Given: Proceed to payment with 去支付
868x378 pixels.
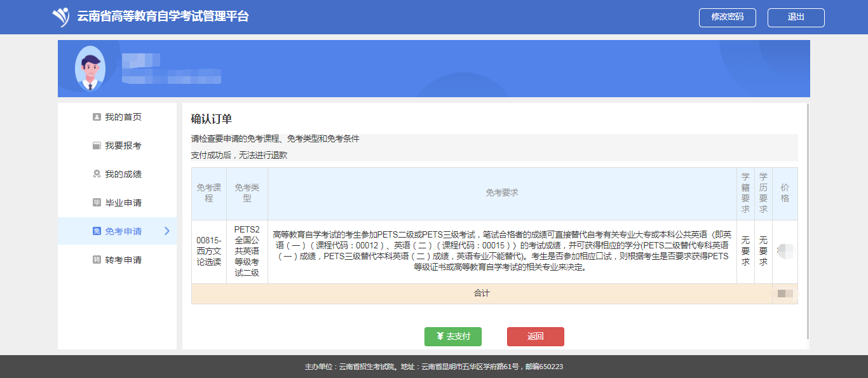Looking at the screenshot, I should 452,337.
